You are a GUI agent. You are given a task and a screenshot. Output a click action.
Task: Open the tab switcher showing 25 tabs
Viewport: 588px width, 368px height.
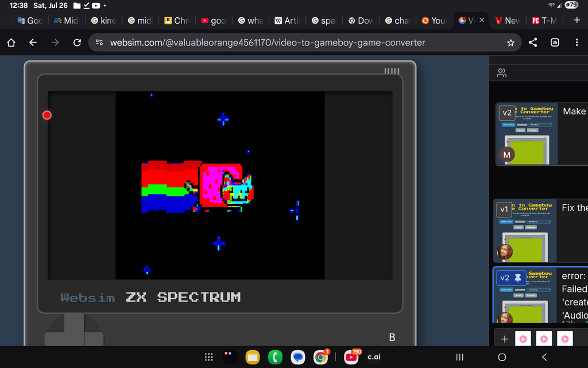pos(555,43)
